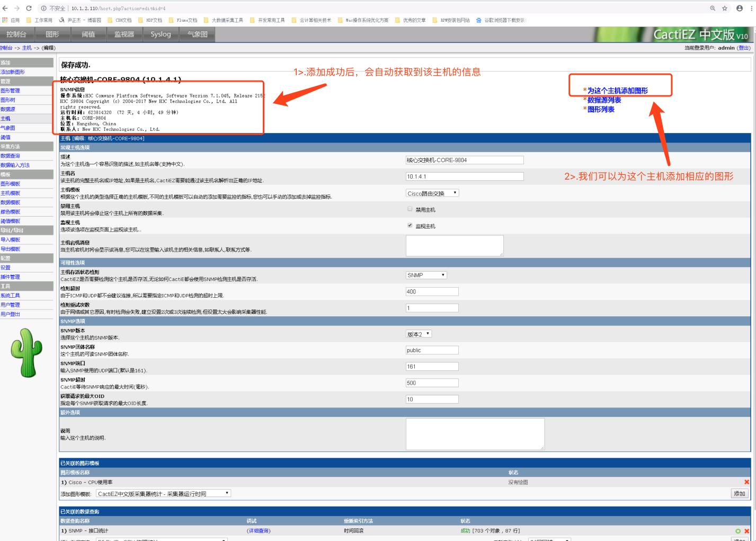Open the SNMP版本 dropdown showing 版本2

pos(419,334)
